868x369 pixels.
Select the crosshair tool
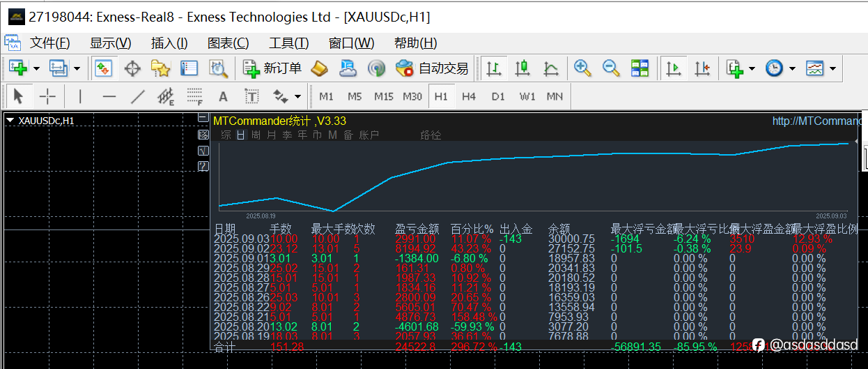click(47, 96)
